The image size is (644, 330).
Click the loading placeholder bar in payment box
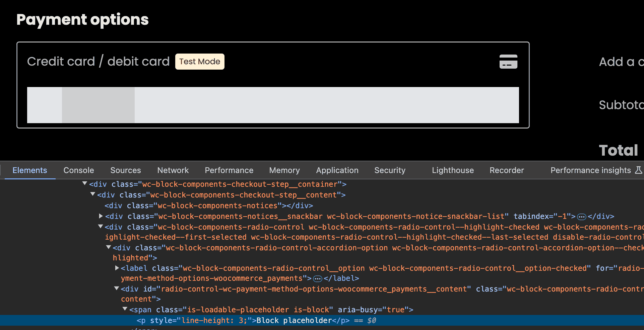coord(273,105)
